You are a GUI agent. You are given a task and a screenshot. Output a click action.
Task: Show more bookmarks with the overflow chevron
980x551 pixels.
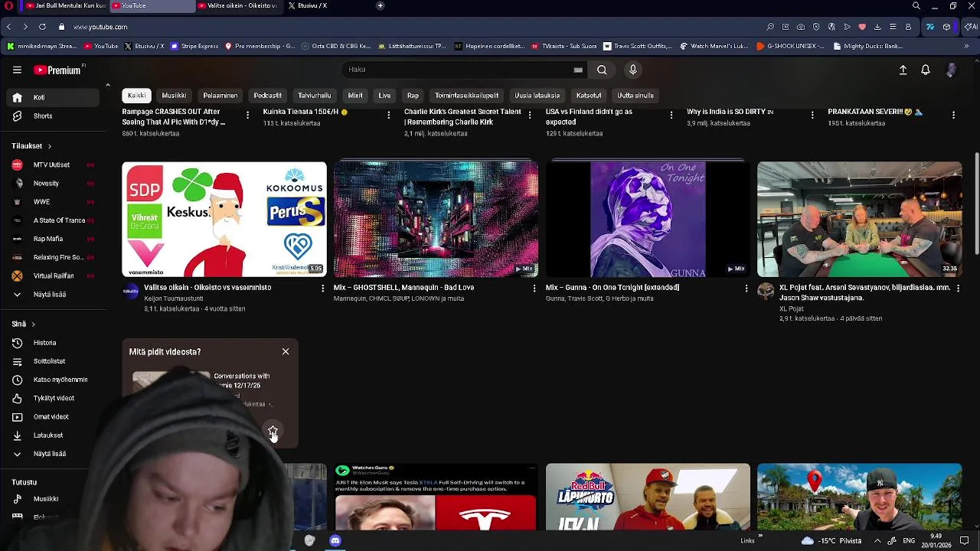pyautogui.click(x=966, y=46)
